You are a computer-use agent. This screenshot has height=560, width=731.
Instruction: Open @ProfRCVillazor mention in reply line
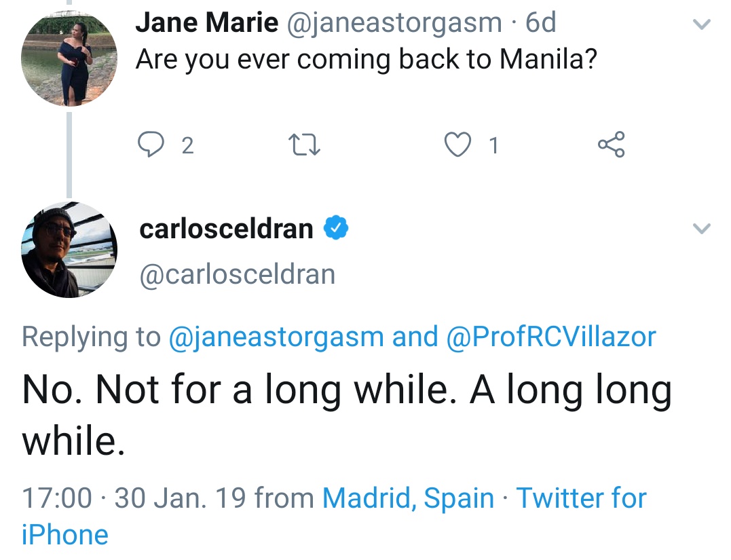550,337
